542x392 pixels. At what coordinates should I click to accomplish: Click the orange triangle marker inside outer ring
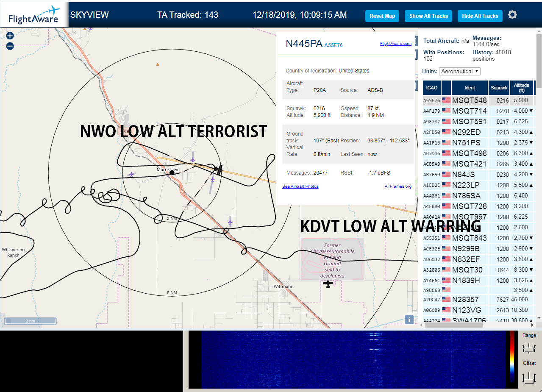coord(158,64)
